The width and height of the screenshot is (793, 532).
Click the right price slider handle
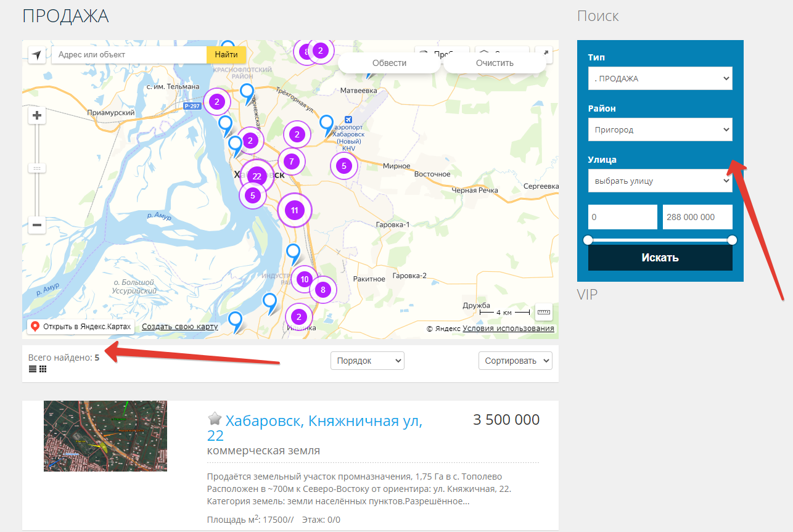(x=732, y=240)
